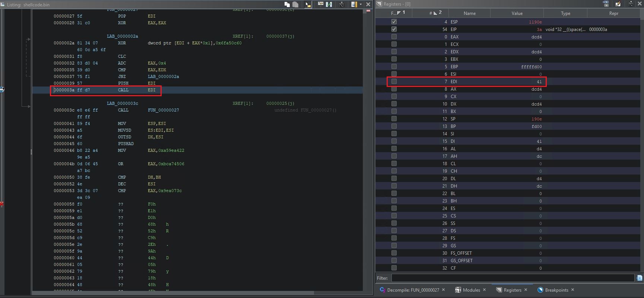Viewport: 644px width, 298px height.
Task: Click the XREF 00000025(j) reference
Action: click(280, 103)
